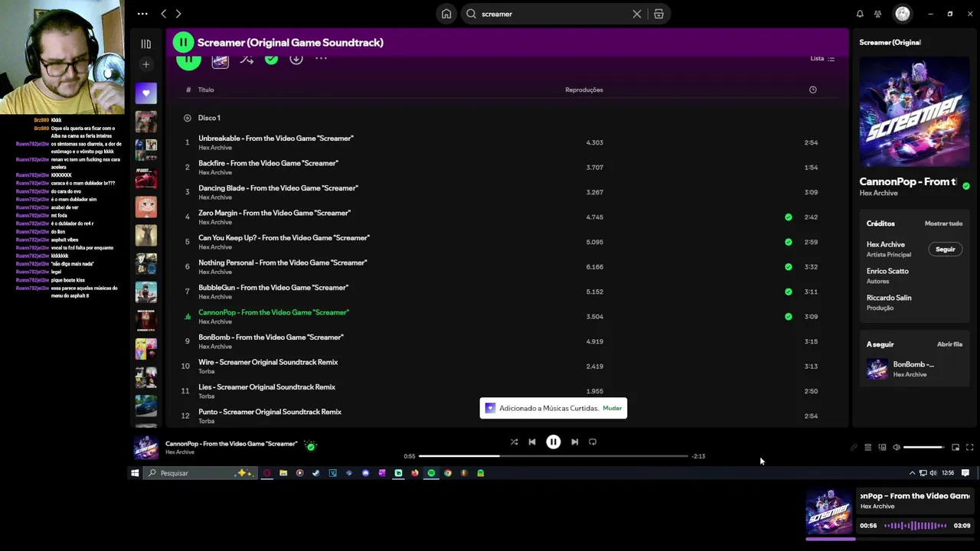Open Enrico Scatto credit
980x551 pixels.
[887, 271]
